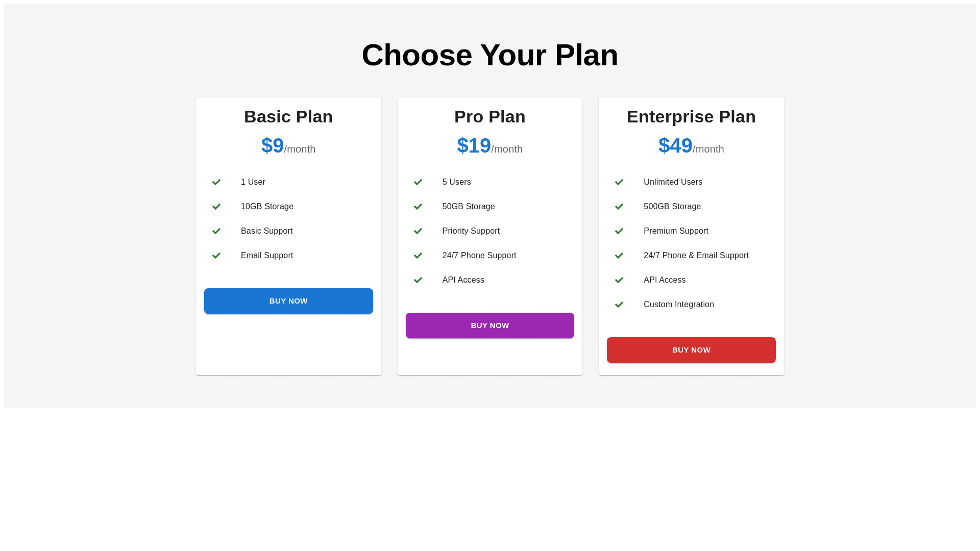Select the Enterprise Plan heading

click(x=691, y=117)
